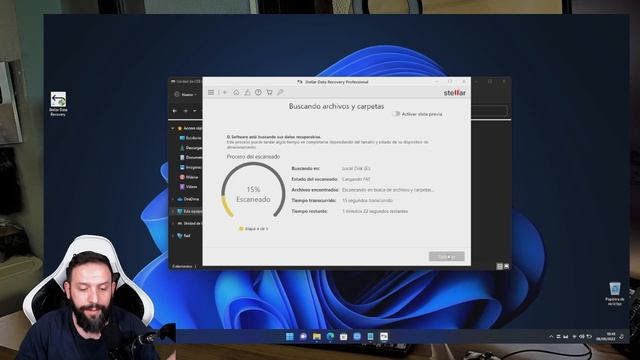Screen dimensions: 640x360
Task: Show hidden system tray icons chevron
Action: [x=551, y=337]
